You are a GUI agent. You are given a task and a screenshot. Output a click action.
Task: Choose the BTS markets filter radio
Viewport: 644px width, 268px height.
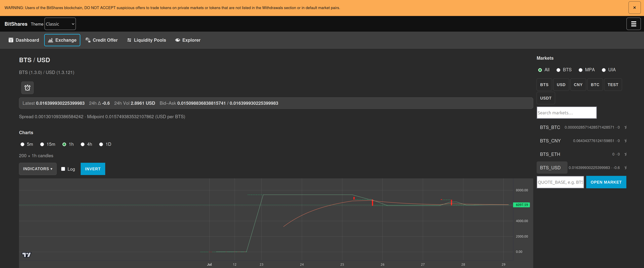tap(558, 70)
